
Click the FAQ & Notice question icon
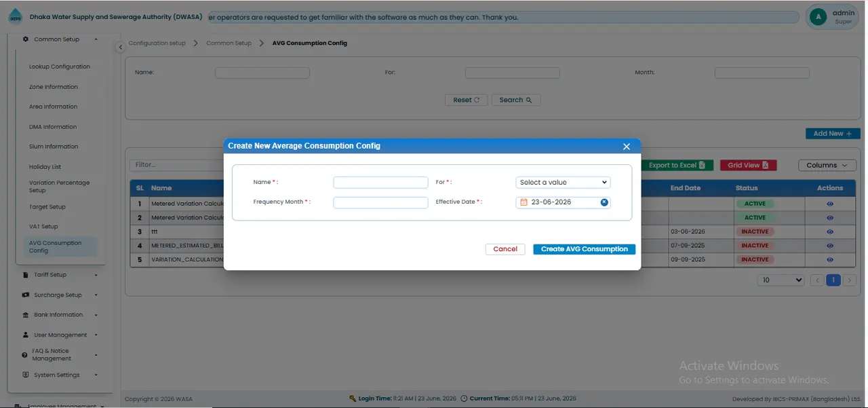pos(25,355)
